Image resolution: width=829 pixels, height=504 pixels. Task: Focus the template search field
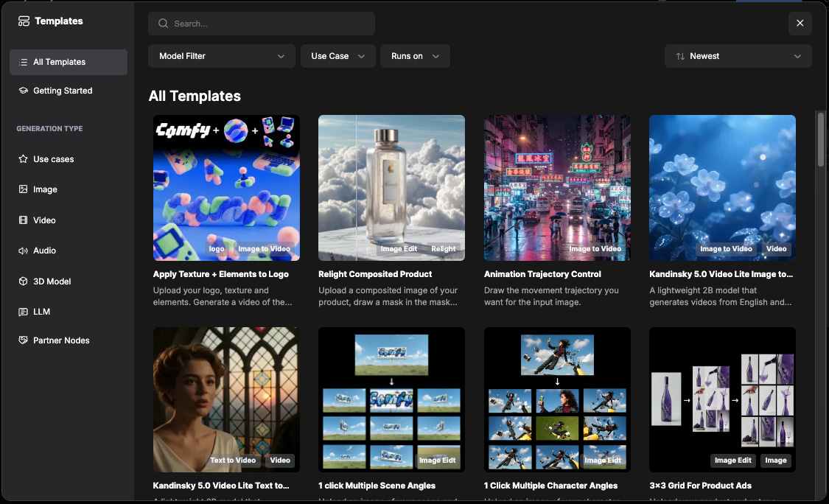261,24
